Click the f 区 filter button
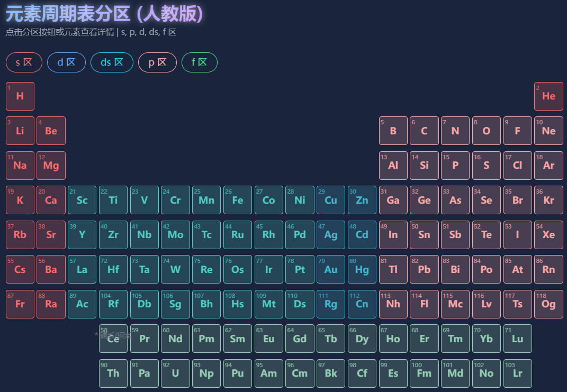The image size is (567, 392). [x=200, y=62]
